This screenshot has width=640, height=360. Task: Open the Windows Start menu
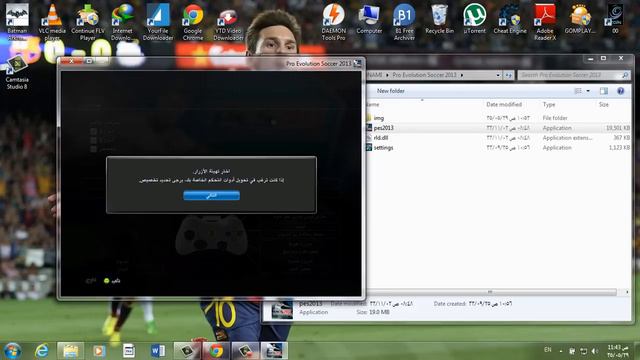pos(13,351)
